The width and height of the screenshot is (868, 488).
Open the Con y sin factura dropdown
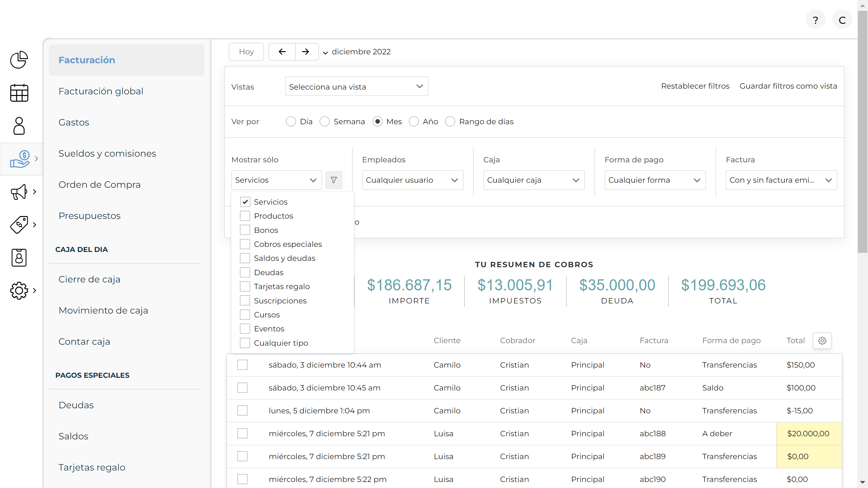point(781,180)
